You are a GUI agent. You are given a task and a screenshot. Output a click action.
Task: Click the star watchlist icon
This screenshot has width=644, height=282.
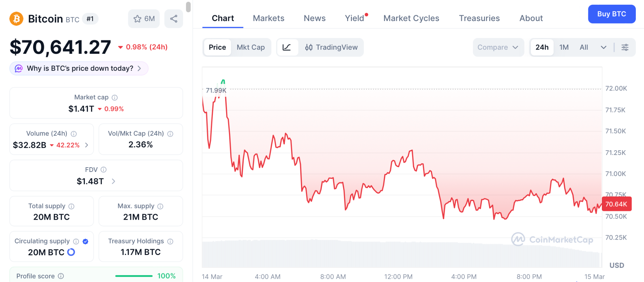137,19
